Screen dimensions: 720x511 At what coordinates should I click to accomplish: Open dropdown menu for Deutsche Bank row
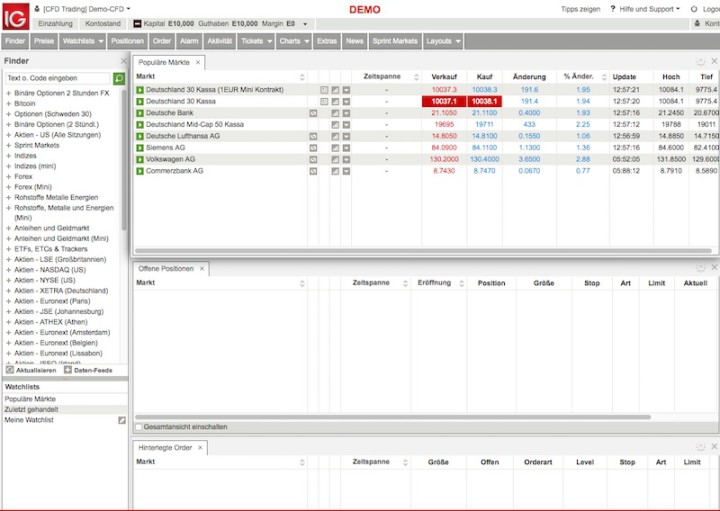click(346, 113)
